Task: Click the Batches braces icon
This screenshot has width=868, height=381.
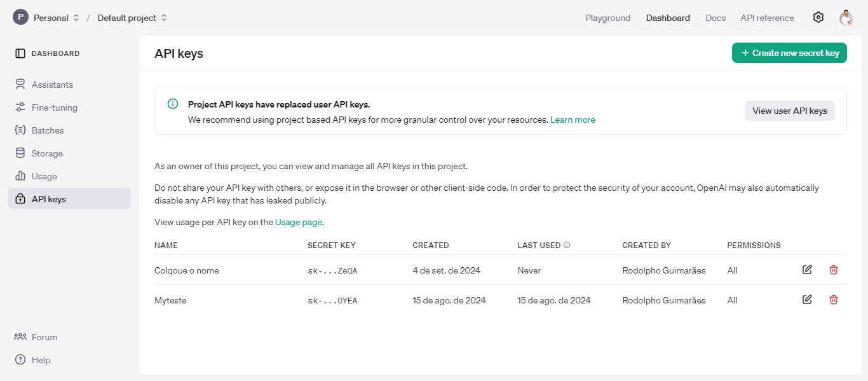Action: click(x=20, y=130)
